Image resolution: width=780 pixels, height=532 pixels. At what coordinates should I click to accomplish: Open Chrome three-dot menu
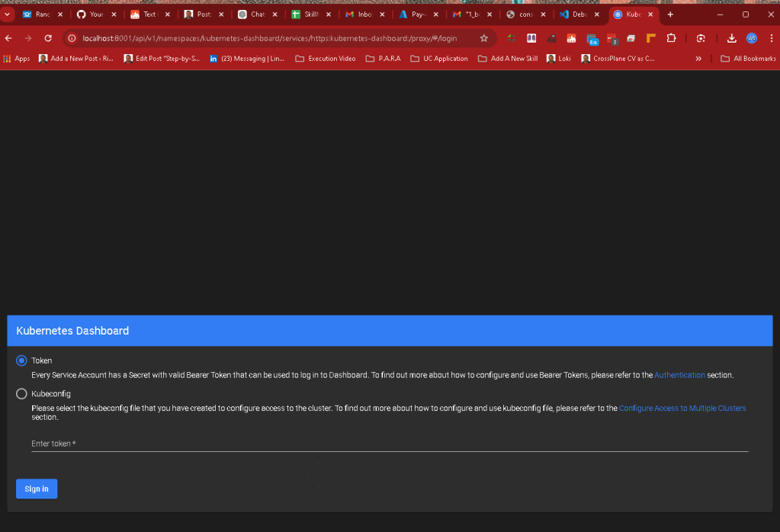[x=772, y=38]
